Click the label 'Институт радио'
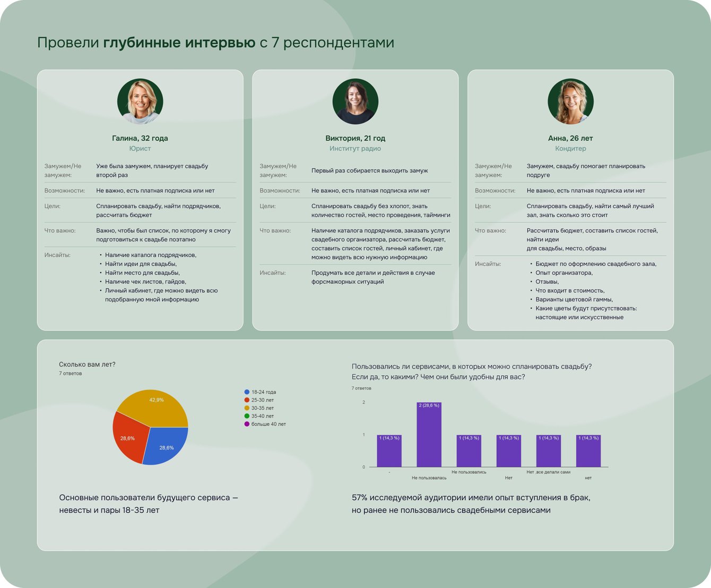Viewport: 711px width, 588px height. (355, 149)
